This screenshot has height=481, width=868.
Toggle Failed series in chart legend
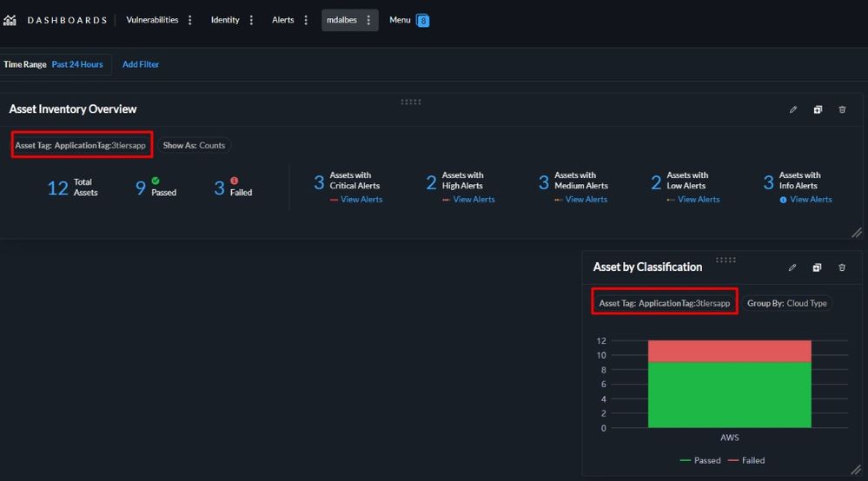746,460
